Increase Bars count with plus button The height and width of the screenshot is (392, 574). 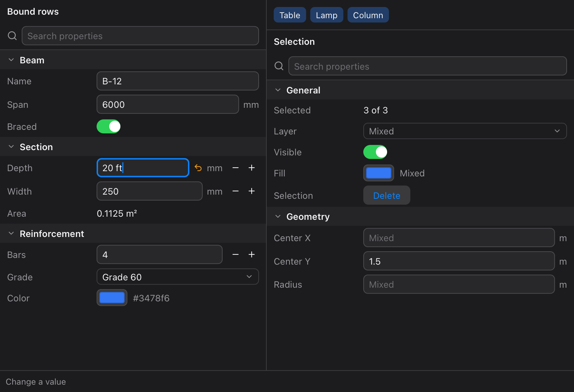(252, 254)
